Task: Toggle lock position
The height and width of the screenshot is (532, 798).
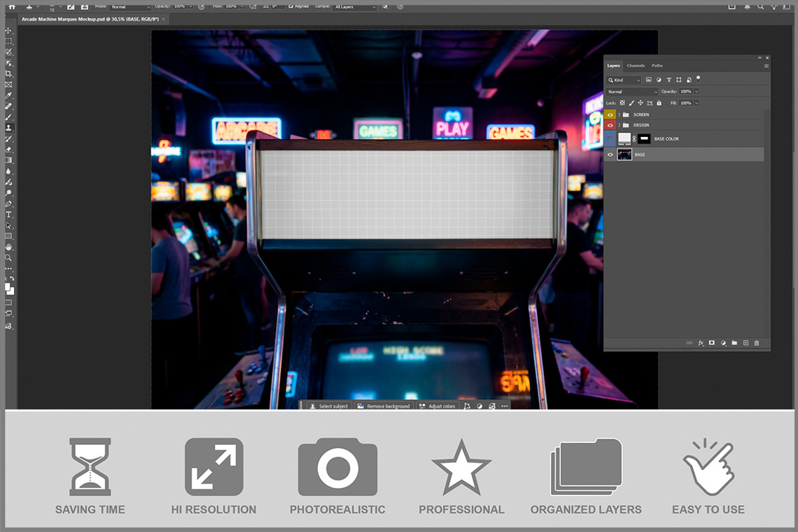Action: 640,103
